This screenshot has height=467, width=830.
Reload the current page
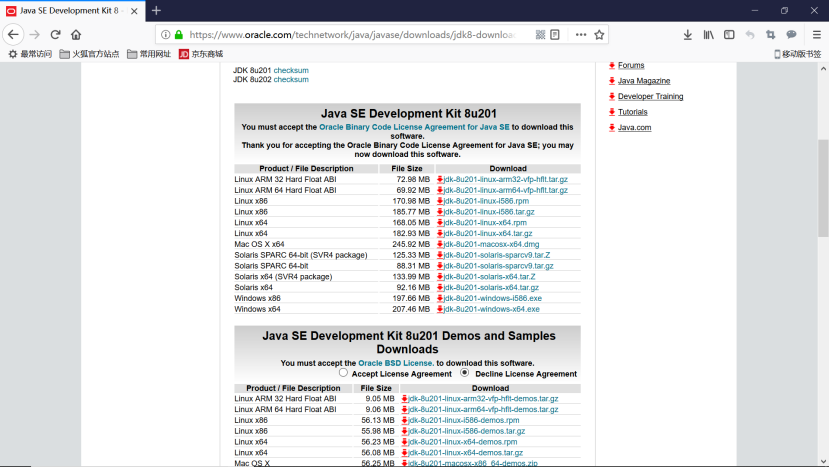click(56, 35)
